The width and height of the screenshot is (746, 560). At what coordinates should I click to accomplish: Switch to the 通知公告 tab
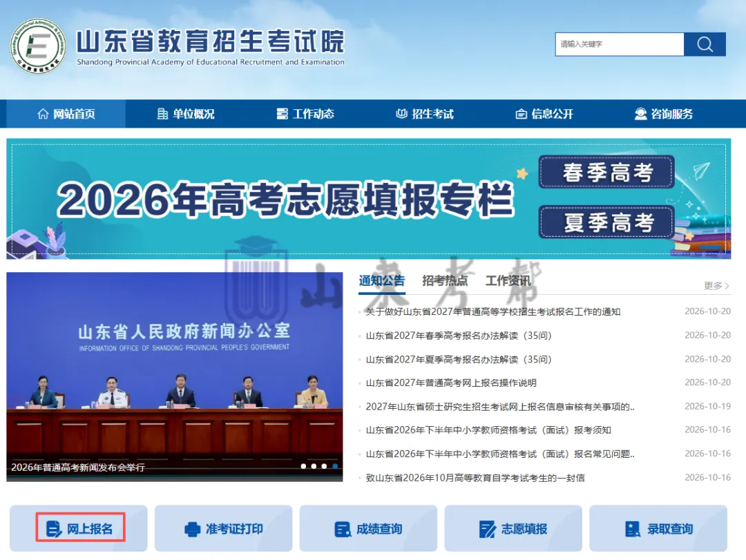(381, 281)
